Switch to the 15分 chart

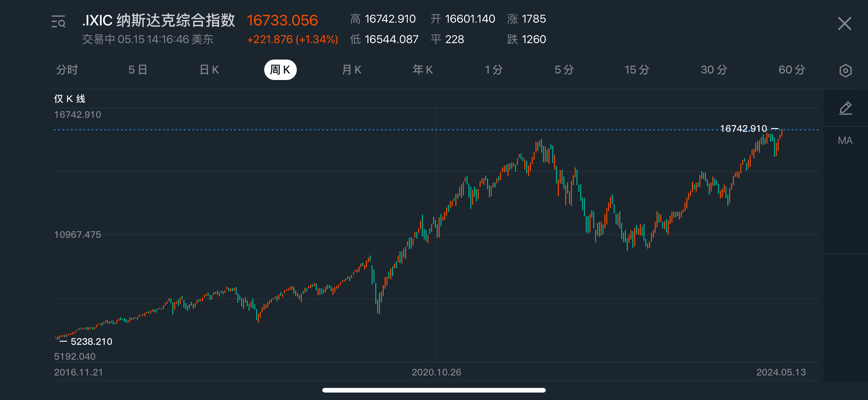[637, 70]
